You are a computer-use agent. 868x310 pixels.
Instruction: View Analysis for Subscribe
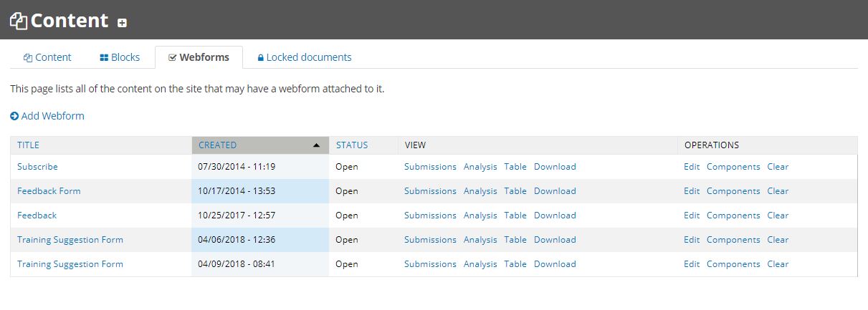[480, 167]
